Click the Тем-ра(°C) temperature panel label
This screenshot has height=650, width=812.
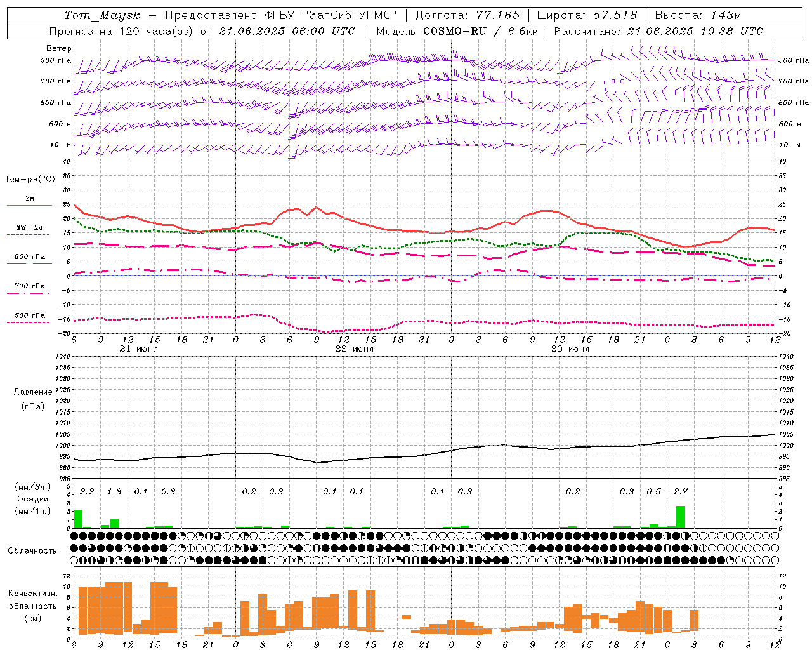pos(30,180)
